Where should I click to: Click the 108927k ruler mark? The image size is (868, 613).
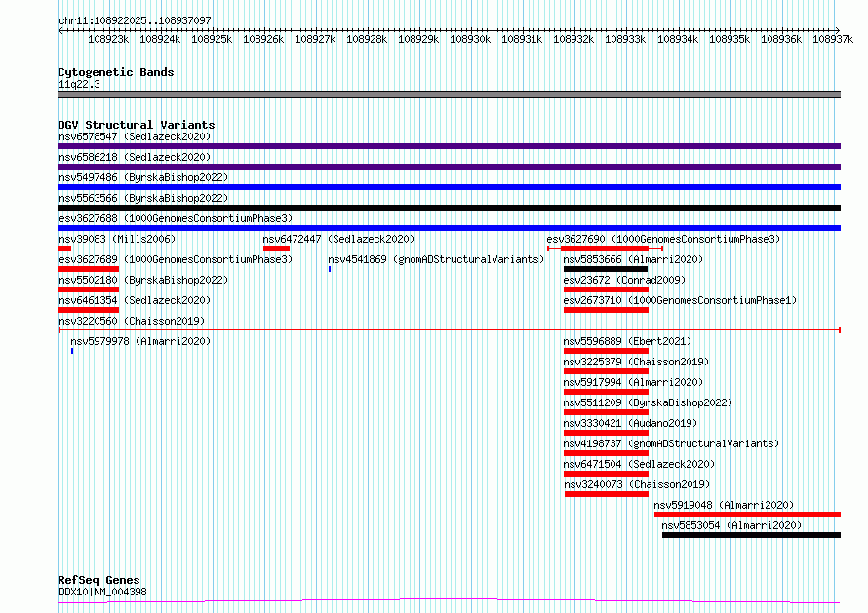coord(315,39)
